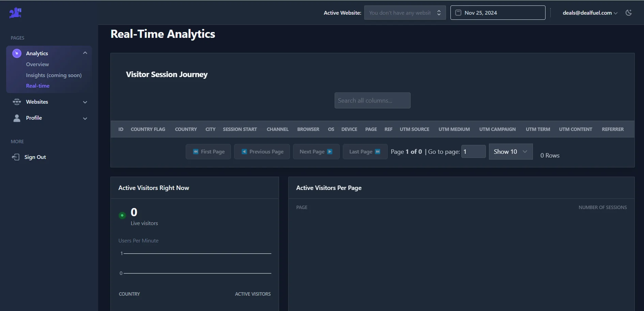The image size is (644, 311).
Task: Toggle dark mode with the moon icon
Action: pyautogui.click(x=629, y=13)
